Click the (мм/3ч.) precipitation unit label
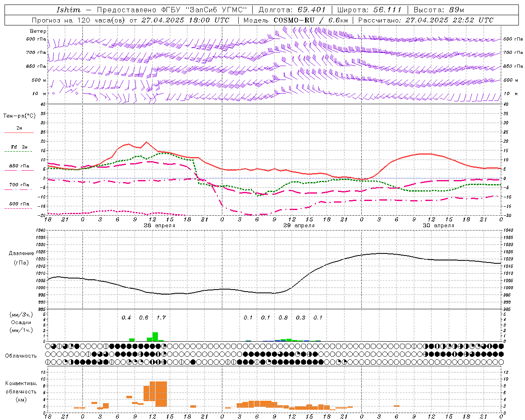525x420 pixels. pos(21,315)
